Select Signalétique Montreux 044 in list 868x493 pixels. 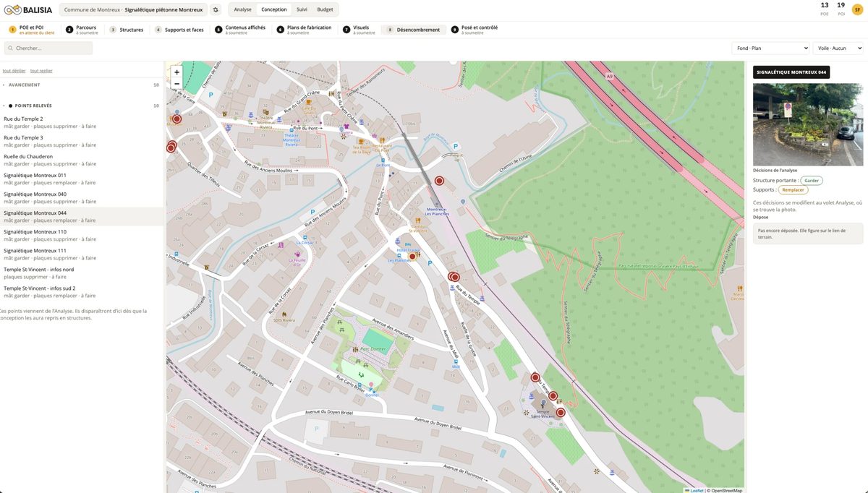click(82, 216)
